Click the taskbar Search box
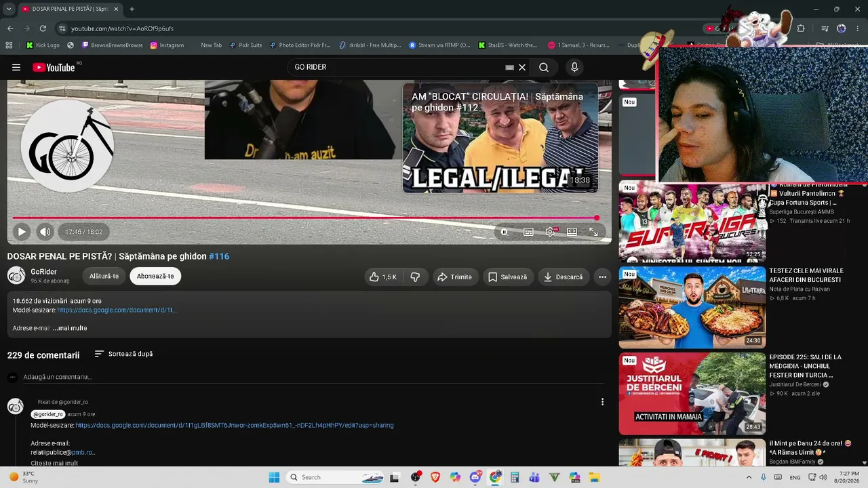Viewport: 868px width, 488px height. point(336,477)
